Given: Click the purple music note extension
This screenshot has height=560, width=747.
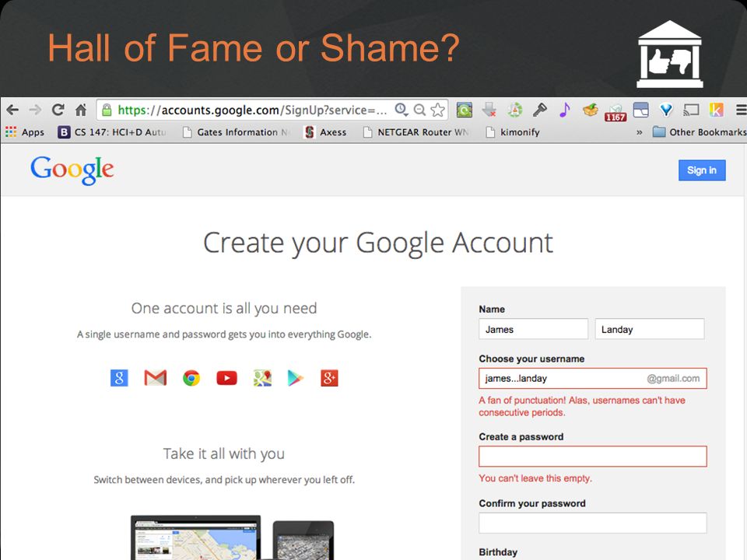Looking at the screenshot, I should pos(565,110).
